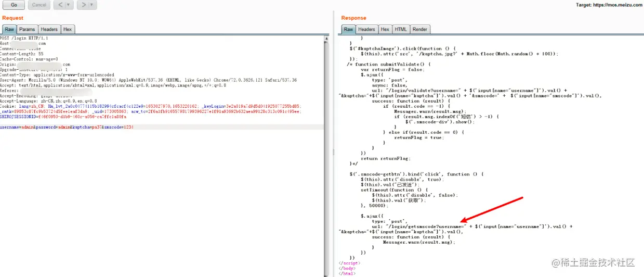Viewport: 644px width, 277px height.
Task: Click the Content-Length: 55 header line
Action: [x=22, y=54]
